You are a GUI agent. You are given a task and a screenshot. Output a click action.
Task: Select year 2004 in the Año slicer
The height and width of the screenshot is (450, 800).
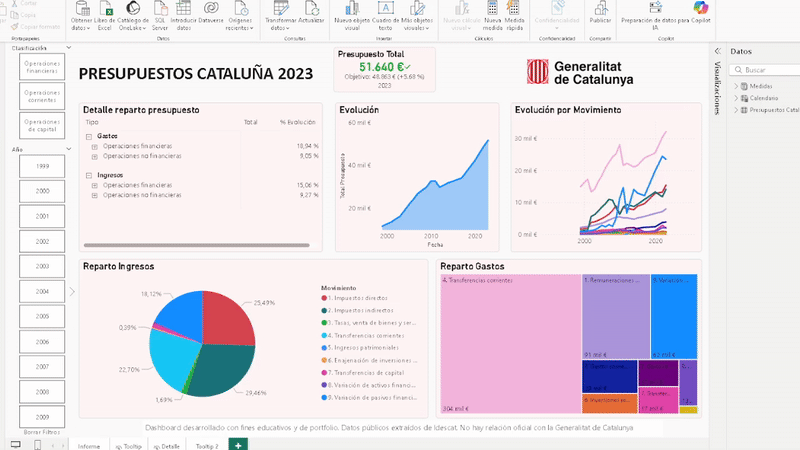42,292
